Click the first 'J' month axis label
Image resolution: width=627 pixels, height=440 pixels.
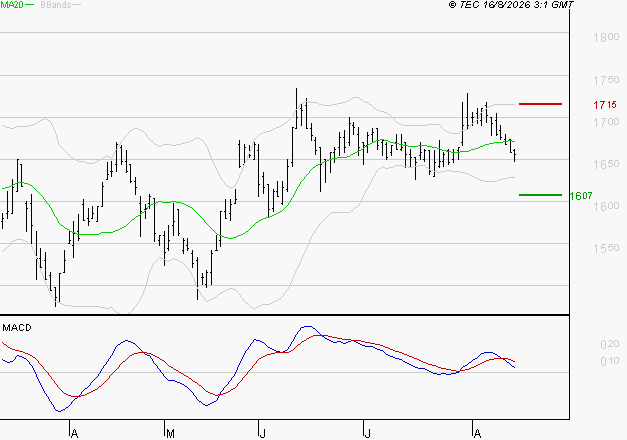[262, 433]
